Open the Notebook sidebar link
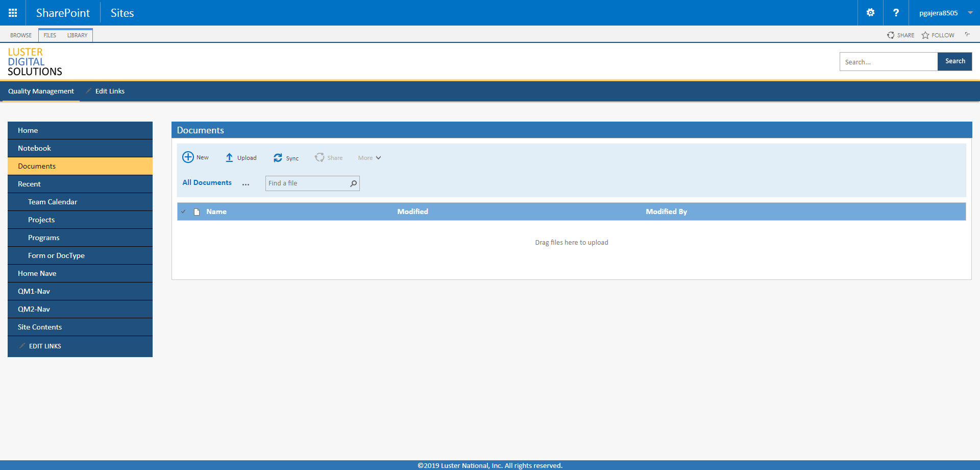 point(80,148)
